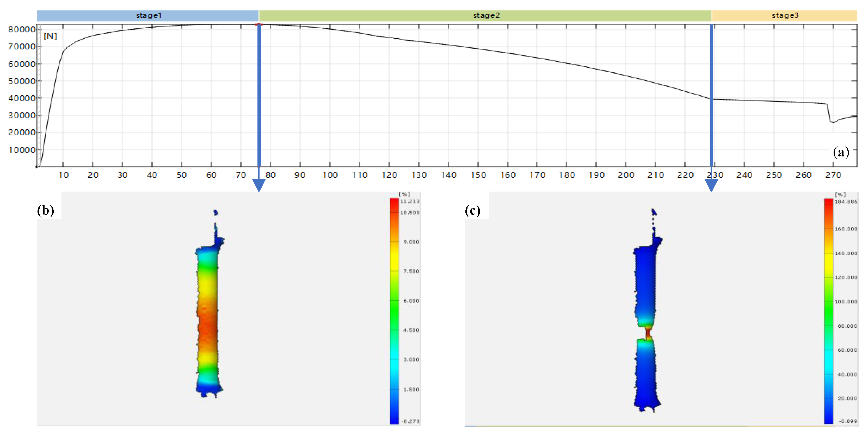Click the blue arrowhead pointing to panel (b)
The width and height of the screenshot is (868, 436).
[x=259, y=185]
